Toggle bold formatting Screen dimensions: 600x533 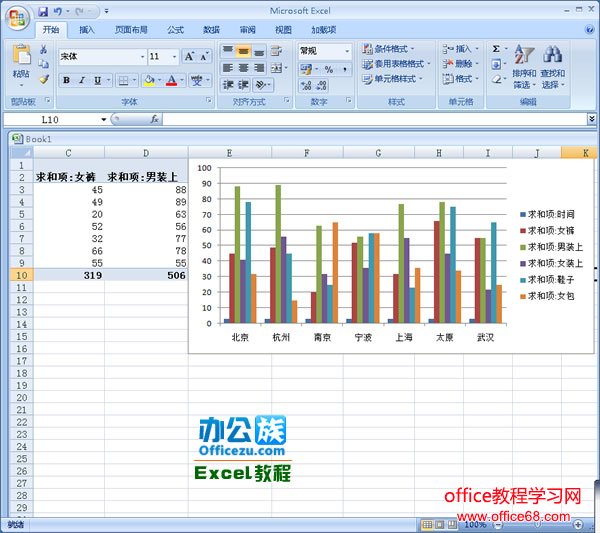pos(67,80)
